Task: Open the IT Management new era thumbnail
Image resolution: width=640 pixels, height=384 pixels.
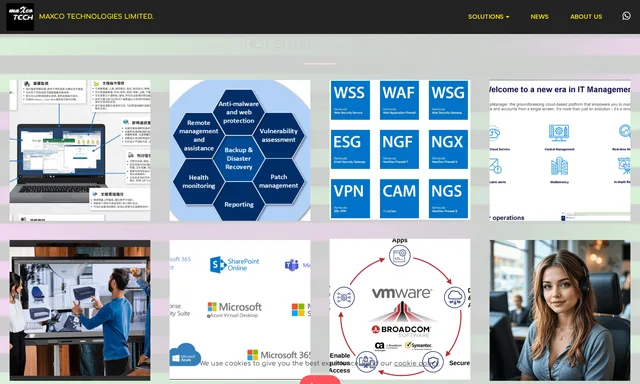Action: [x=560, y=150]
